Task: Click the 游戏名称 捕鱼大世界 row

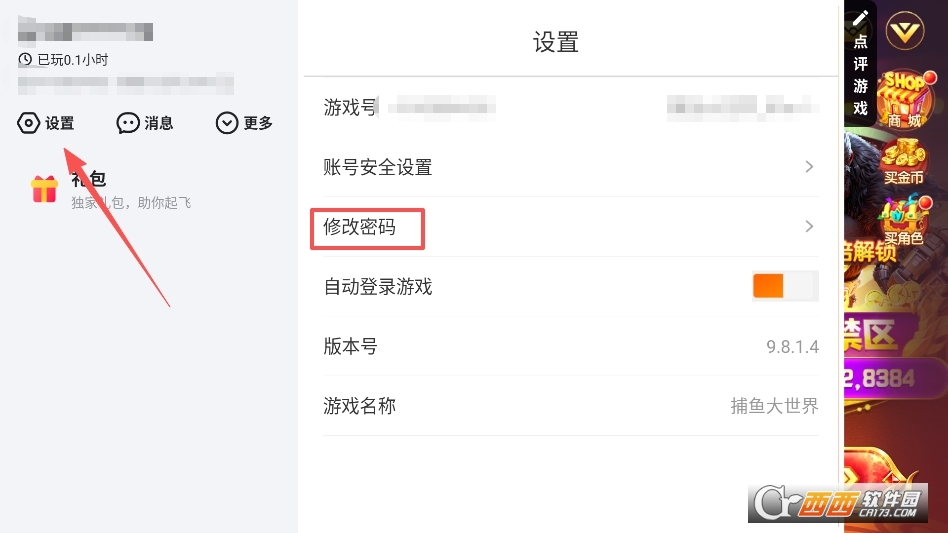Action: point(570,406)
